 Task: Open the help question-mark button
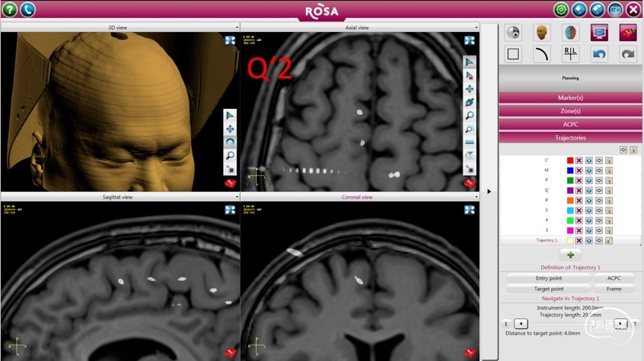point(10,10)
